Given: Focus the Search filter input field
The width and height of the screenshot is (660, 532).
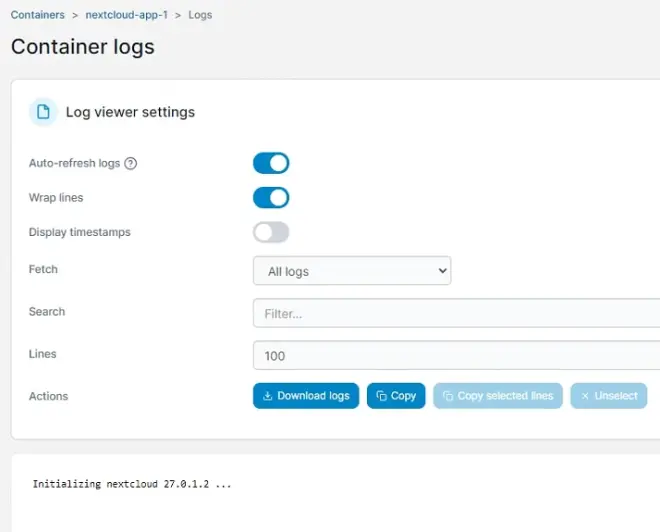Looking at the screenshot, I should tap(456, 313).
